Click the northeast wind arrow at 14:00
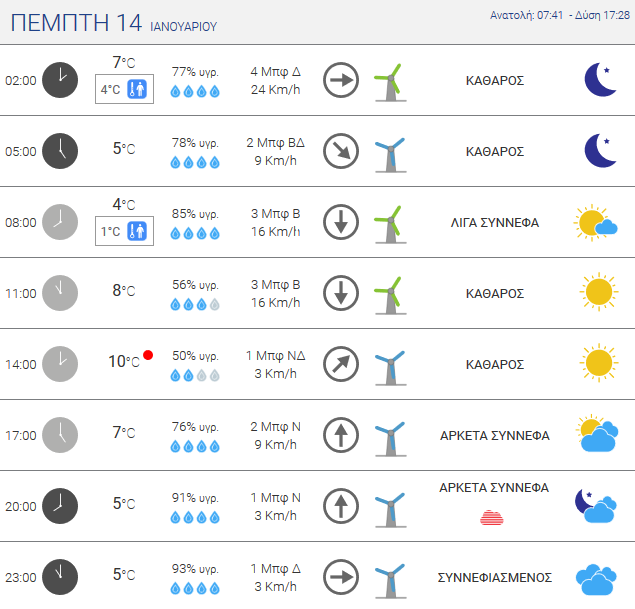 [x=341, y=364]
